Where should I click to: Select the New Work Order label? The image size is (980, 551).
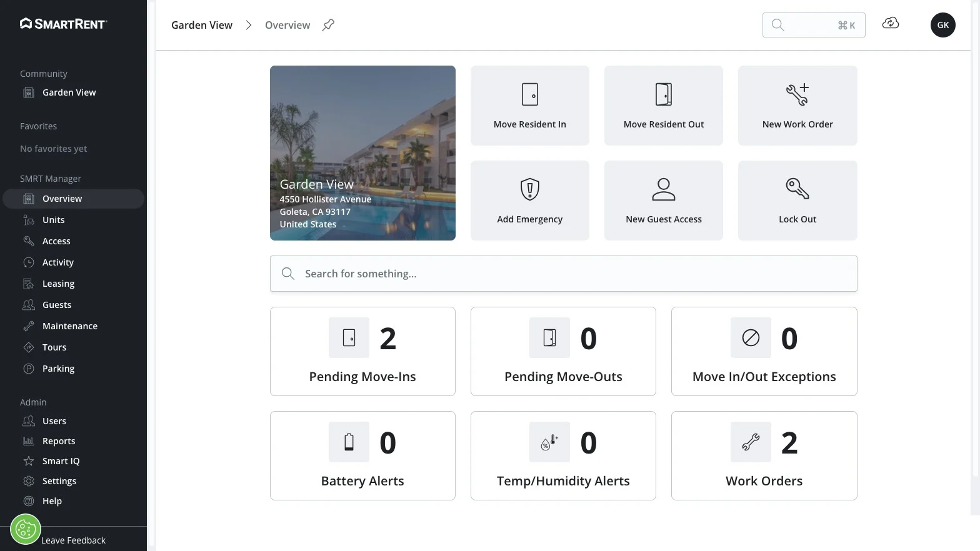(x=797, y=124)
